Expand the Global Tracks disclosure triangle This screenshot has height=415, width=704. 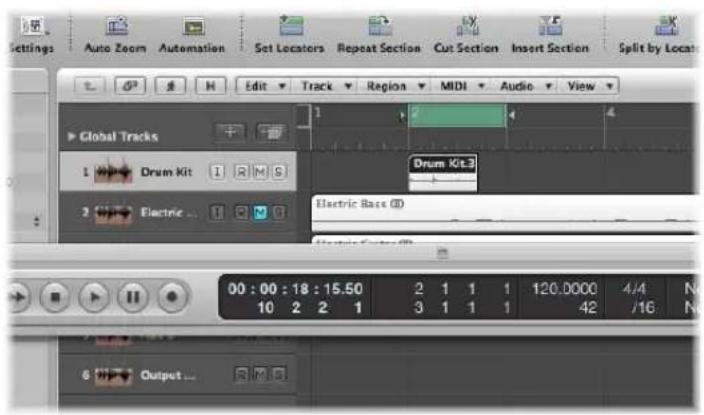71,136
